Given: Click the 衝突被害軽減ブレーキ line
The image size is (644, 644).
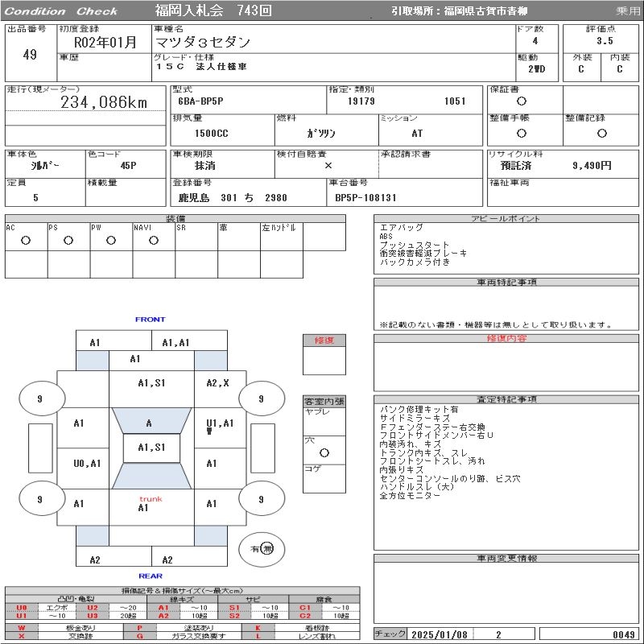Looking at the screenshot, I should click(x=423, y=254).
